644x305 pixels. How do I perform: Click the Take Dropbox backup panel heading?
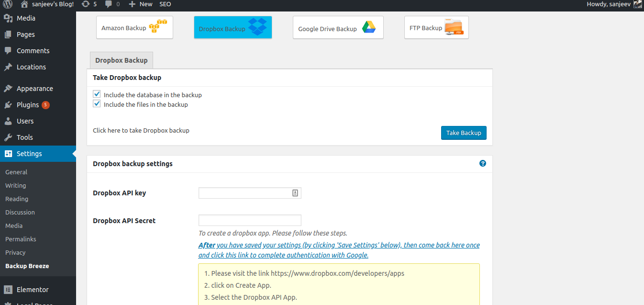127,78
